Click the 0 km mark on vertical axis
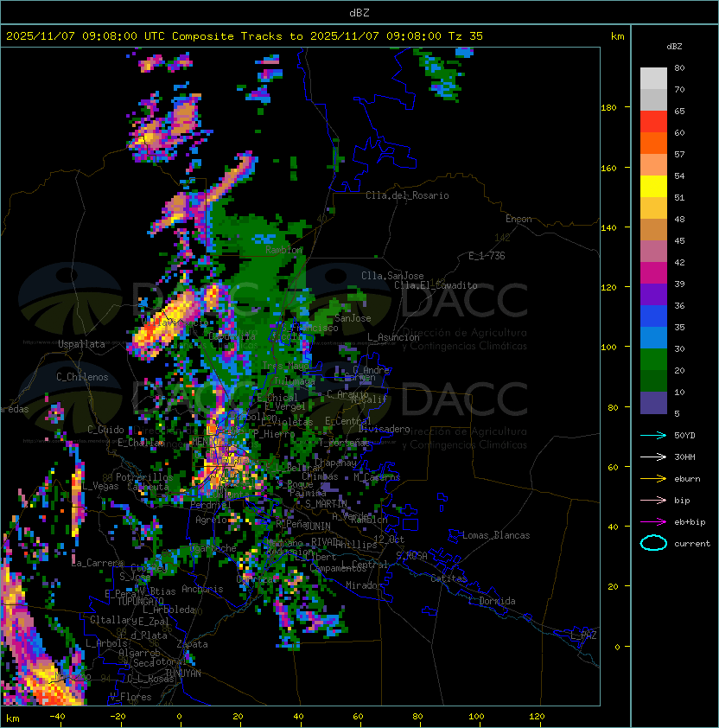 617,646
